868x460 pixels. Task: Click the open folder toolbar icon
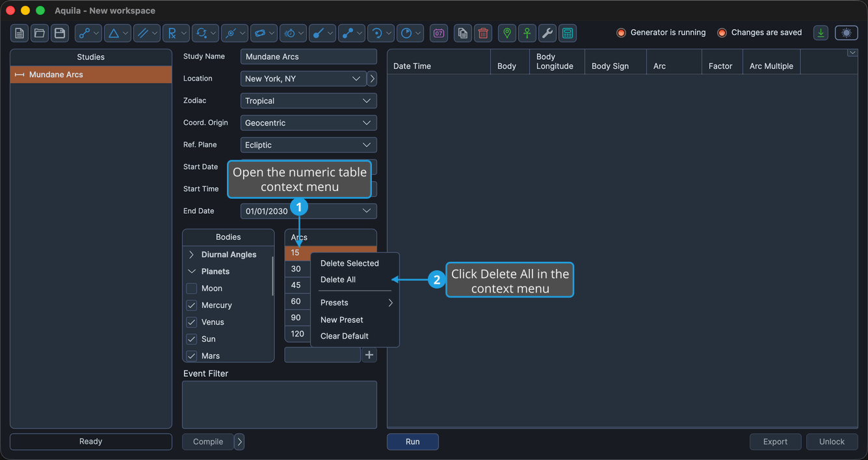pyautogui.click(x=40, y=33)
